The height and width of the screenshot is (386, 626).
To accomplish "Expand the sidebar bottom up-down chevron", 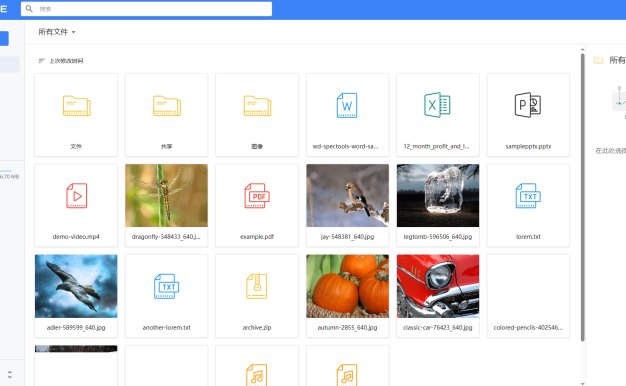I will tap(10, 374).
